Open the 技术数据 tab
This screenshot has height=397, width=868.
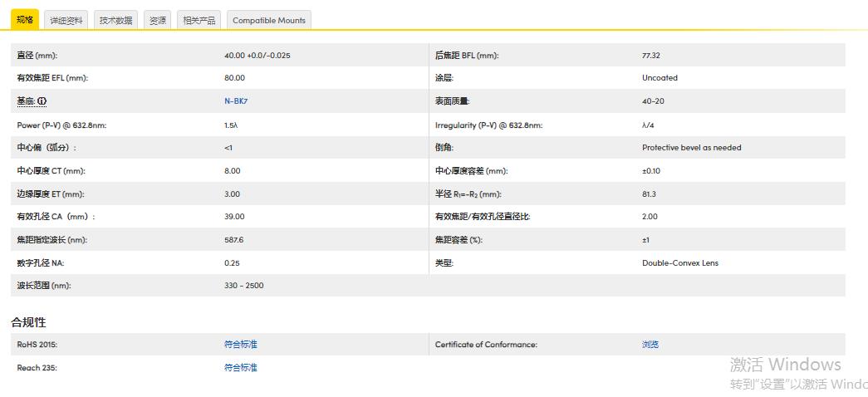click(x=116, y=20)
